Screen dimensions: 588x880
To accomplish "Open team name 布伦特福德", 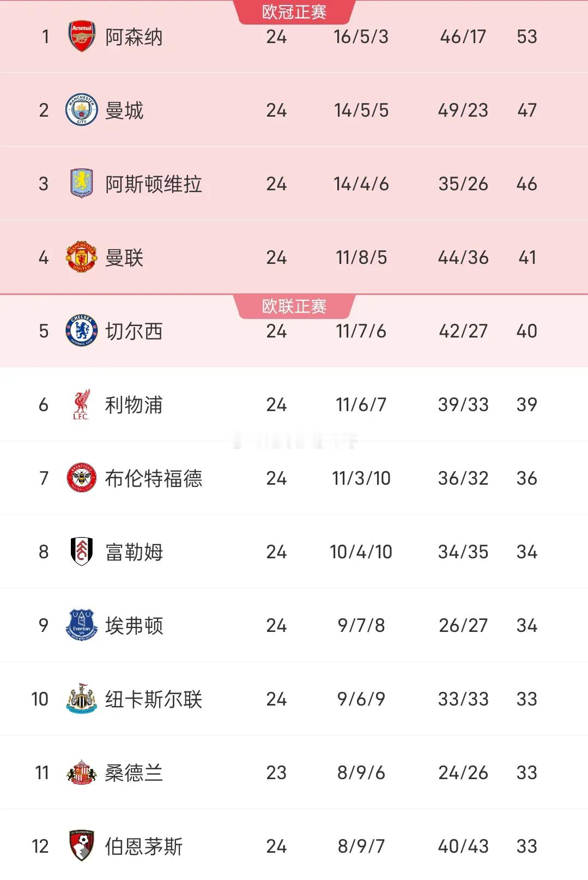I will click(154, 479).
